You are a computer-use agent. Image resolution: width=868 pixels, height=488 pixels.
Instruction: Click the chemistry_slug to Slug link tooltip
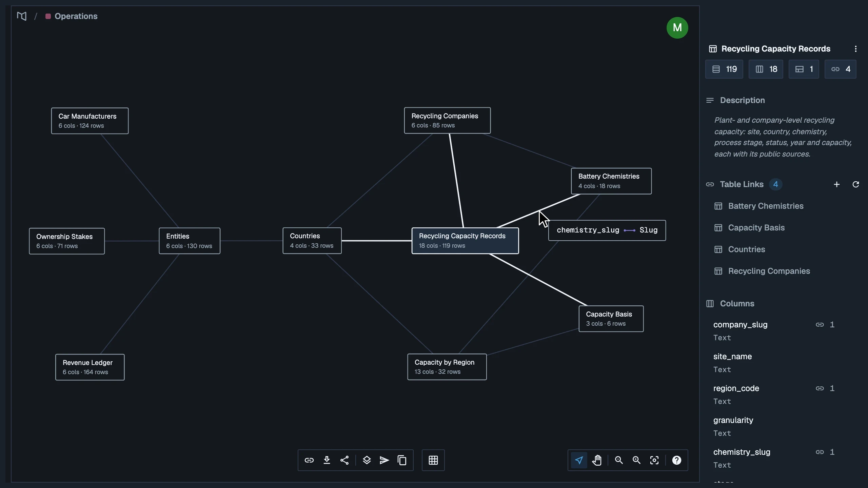coord(607,230)
